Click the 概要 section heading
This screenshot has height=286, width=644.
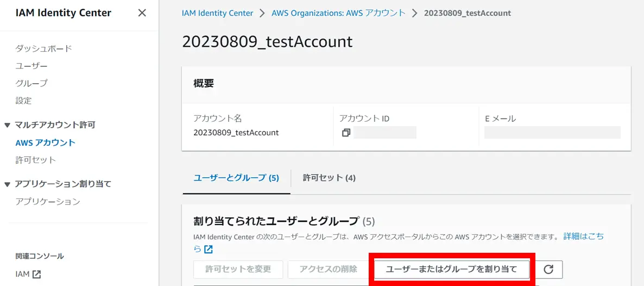coord(203,84)
